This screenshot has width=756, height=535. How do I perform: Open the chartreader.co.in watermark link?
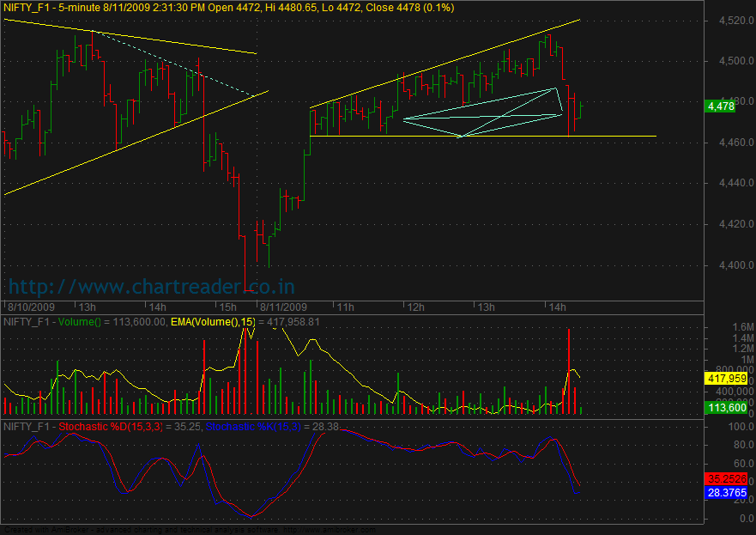[152, 286]
